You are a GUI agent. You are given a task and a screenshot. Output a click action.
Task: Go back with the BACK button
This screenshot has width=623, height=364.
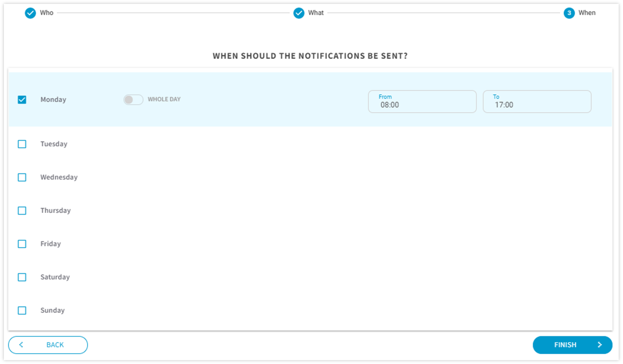point(48,345)
